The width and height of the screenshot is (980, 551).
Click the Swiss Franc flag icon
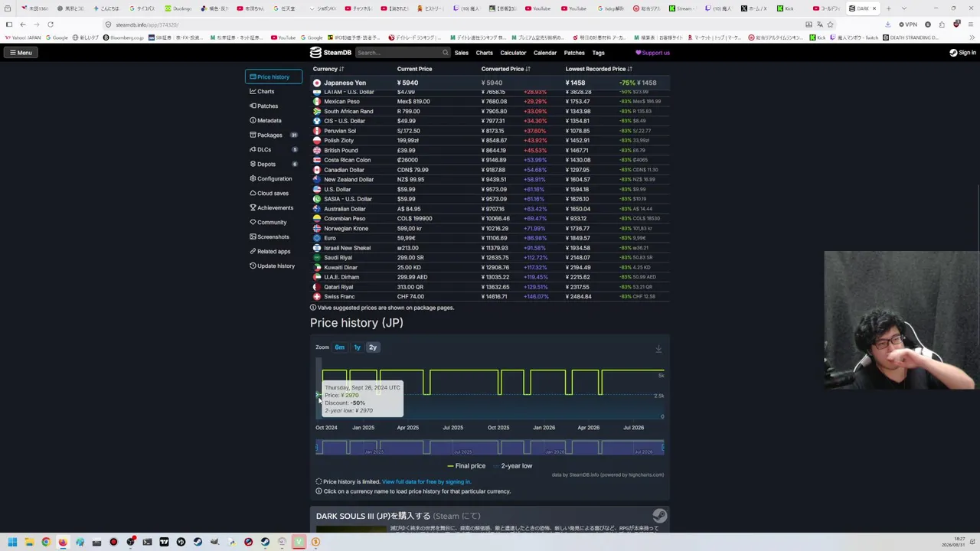(x=317, y=297)
